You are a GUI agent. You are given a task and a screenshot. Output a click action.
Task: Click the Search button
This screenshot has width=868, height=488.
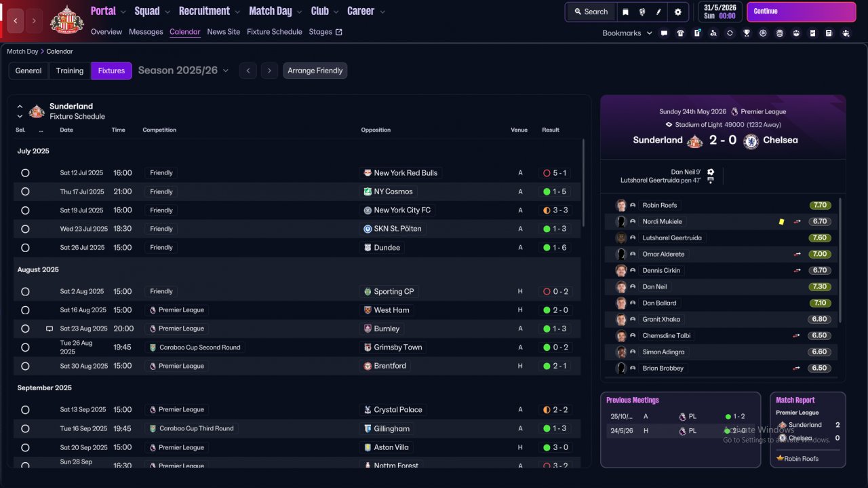591,12
